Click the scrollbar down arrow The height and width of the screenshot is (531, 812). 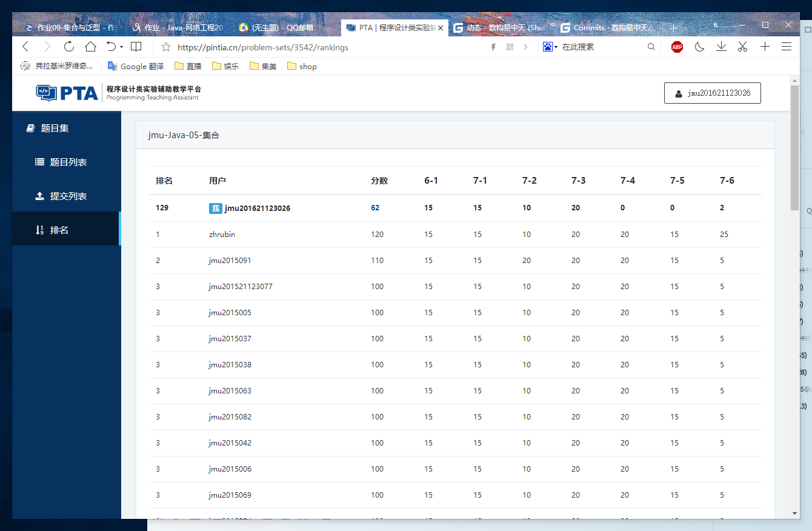[x=794, y=513]
